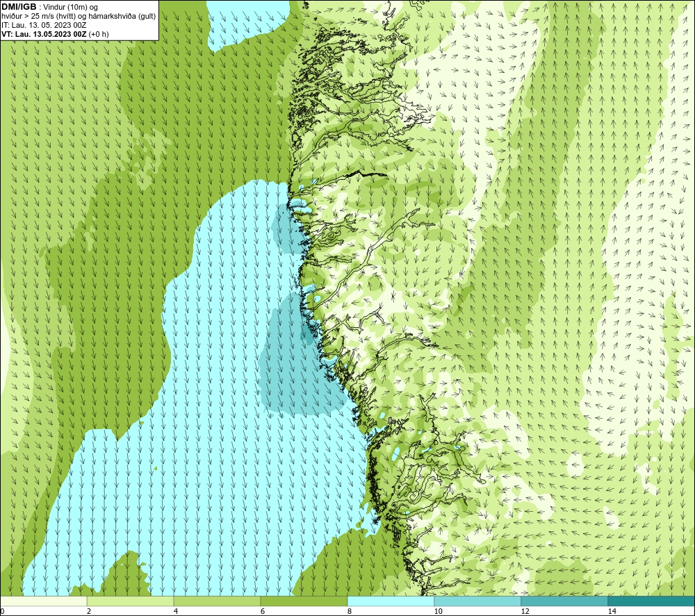Select the light cyan 8–10 m/s color swatch
This screenshot has height=616, width=695.
pyautogui.click(x=391, y=601)
